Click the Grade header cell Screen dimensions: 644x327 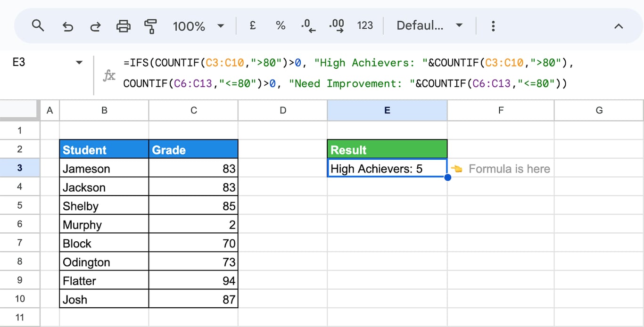coord(193,149)
